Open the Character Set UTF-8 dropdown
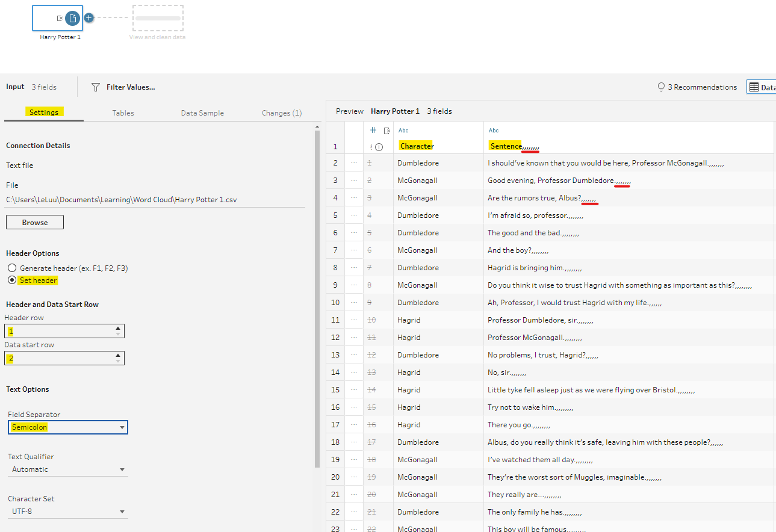Screen dimensions: 776x532 (67, 512)
